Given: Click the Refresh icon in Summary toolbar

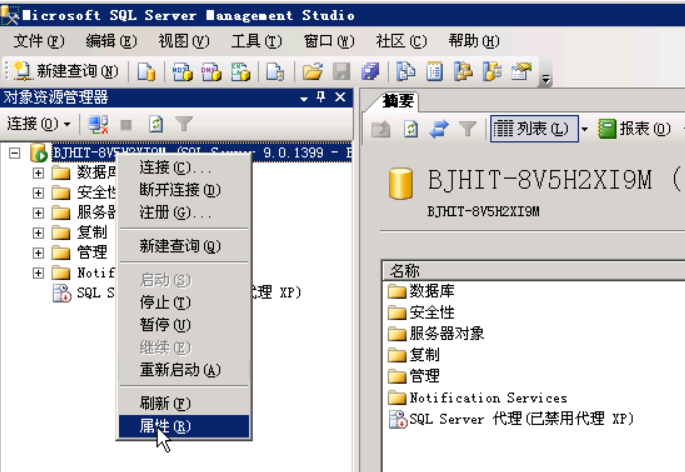Looking at the screenshot, I should (411, 129).
